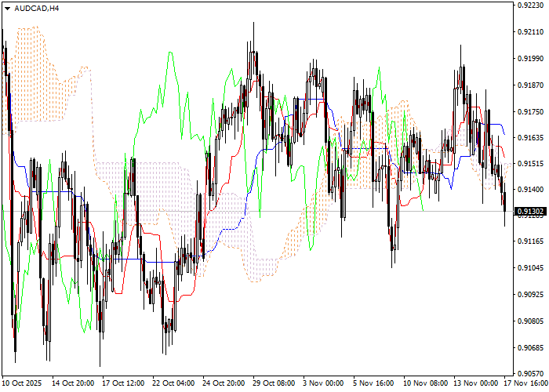
Task: Select the 0.91990 price scale label
Action: (x=531, y=58)
